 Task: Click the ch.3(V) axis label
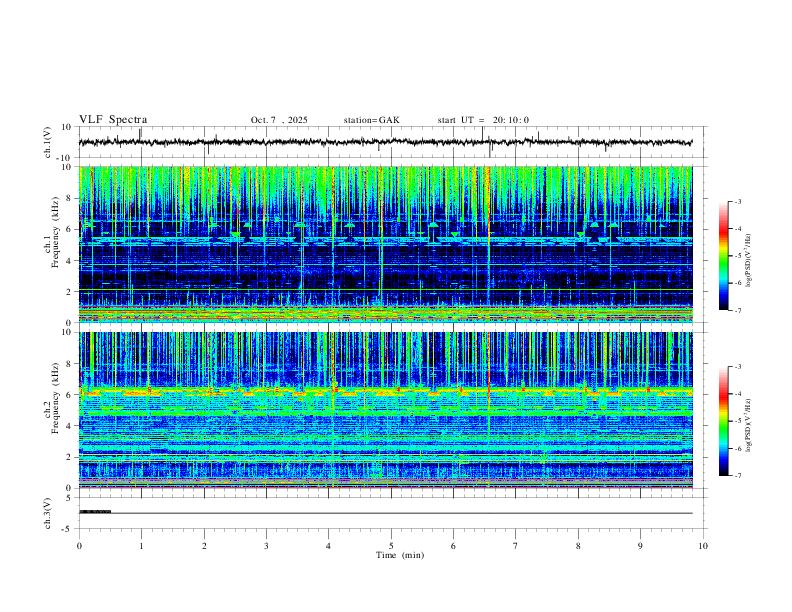(47, 513)
